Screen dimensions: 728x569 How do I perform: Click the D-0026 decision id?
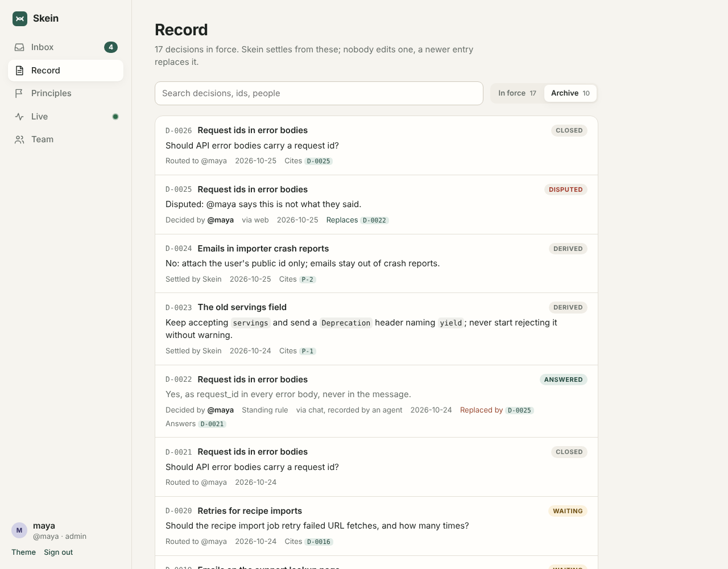(x=179, y=131)
